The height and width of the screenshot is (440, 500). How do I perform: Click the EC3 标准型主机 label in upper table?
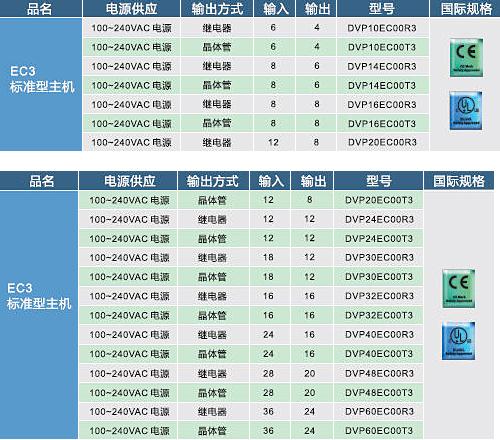pos(42,79)
